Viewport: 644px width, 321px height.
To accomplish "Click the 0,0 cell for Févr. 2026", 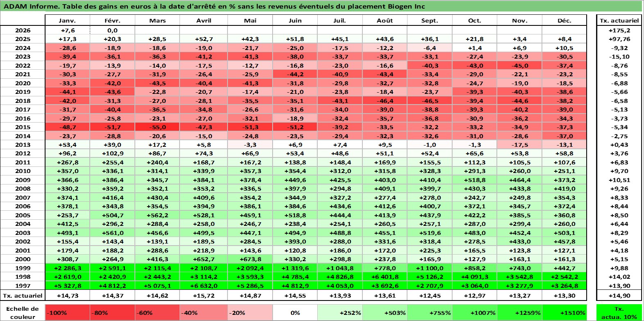I will tap(112, 30).
